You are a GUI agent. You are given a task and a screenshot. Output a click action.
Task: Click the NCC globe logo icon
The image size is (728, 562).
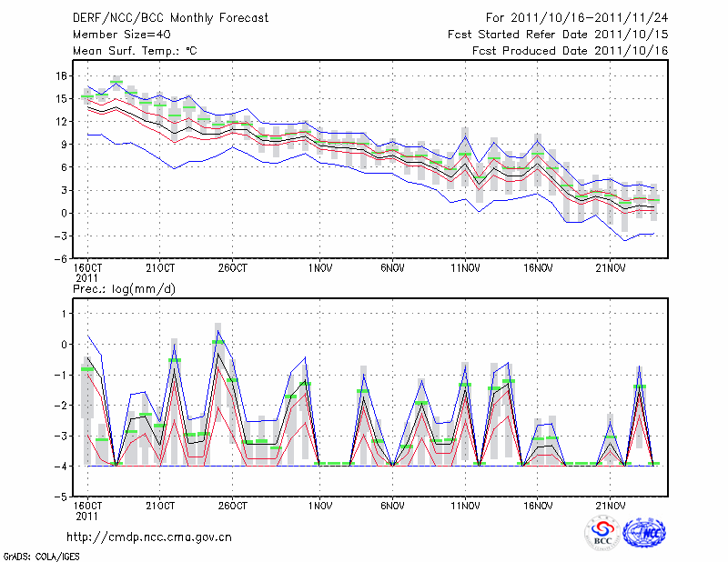click(x=643, y=534)
